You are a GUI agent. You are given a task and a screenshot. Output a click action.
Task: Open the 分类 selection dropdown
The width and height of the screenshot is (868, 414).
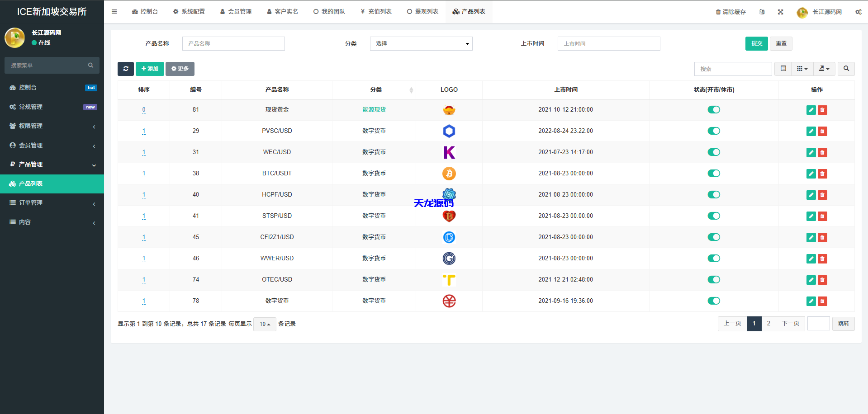(x=421, y=43)
